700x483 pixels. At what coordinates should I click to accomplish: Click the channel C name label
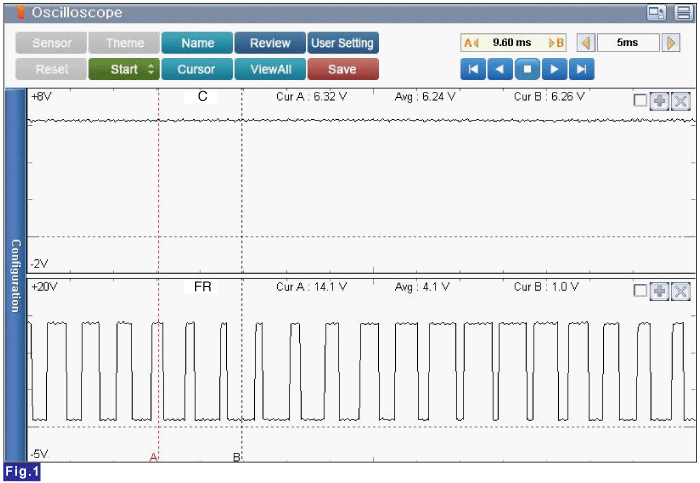point(202,96)
